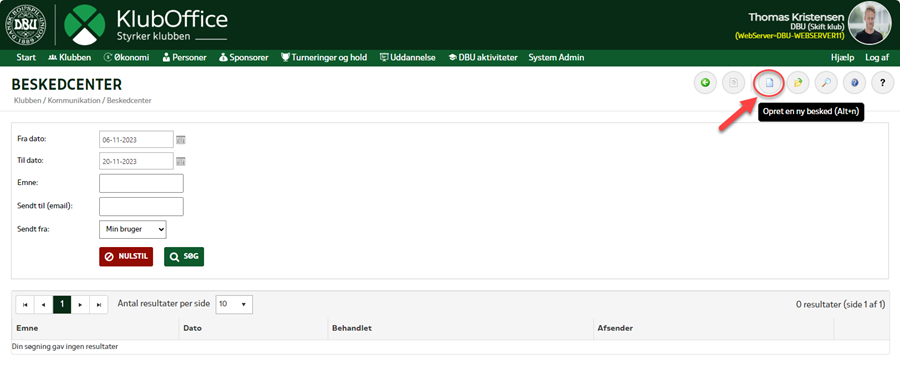This screenshot has height=375, width=900.
Task: Open the blue help info icon
Action: point(854,83)
